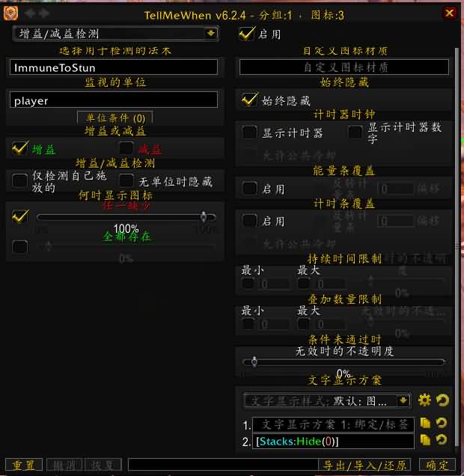This screenshot has width=464, height=476.
Task: Uncheck the 始终隐藏 always hide checkbox
Action: (249, 100)
